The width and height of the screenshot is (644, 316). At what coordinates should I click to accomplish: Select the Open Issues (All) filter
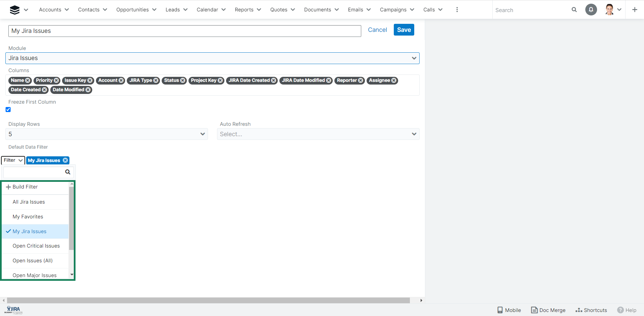pyautogui.click(x=35, y=261)
